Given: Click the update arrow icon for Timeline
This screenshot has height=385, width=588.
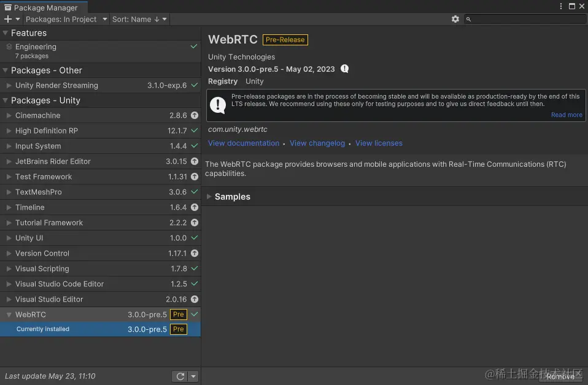Looking at the screenshot, I should (194, 207).
